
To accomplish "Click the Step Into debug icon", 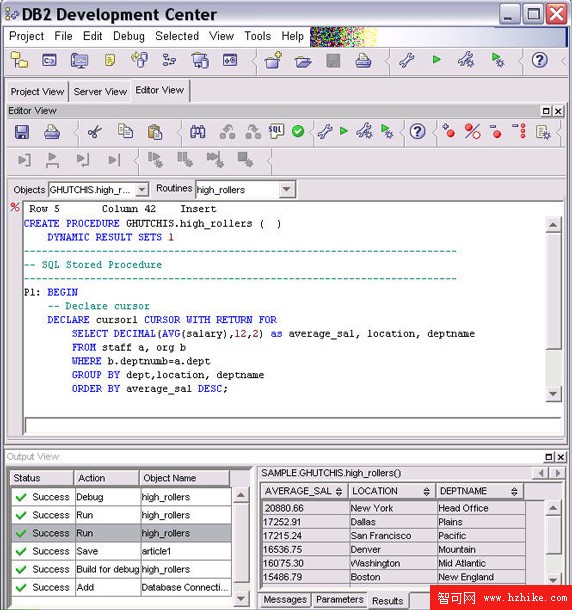I will [x=25, y=160].
